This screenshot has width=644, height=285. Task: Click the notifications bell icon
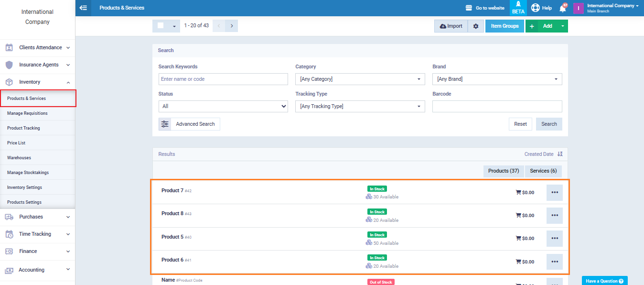(562, 8)
